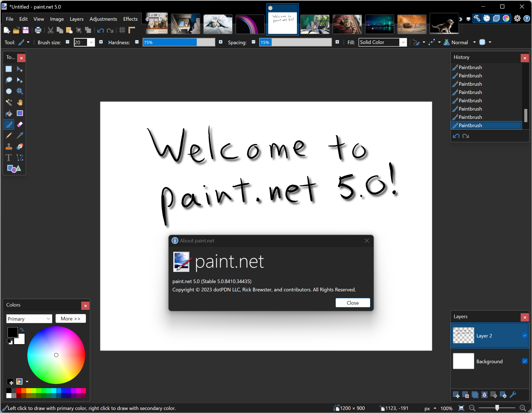Viewport: 532px width, 413px height.
Task: Select the Paintbrush tool
Action: coord(9,124)
